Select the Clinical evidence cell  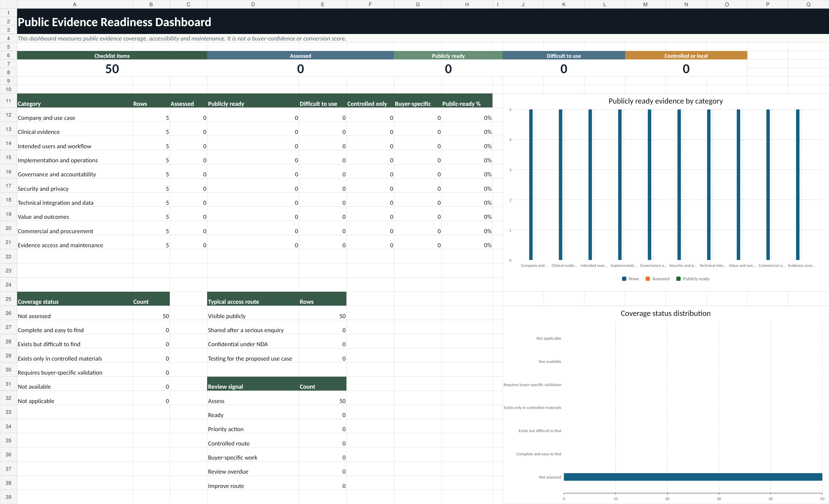(x=75, y=129)
